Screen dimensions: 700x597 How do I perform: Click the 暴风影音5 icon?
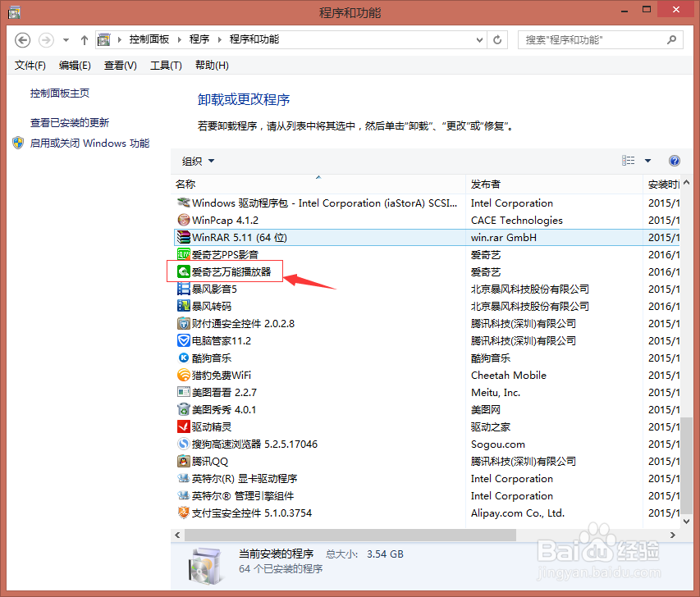[184, 289]
